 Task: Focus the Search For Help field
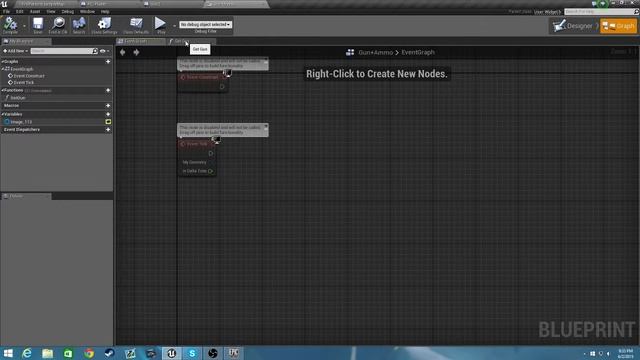click(x=601, y=12)
